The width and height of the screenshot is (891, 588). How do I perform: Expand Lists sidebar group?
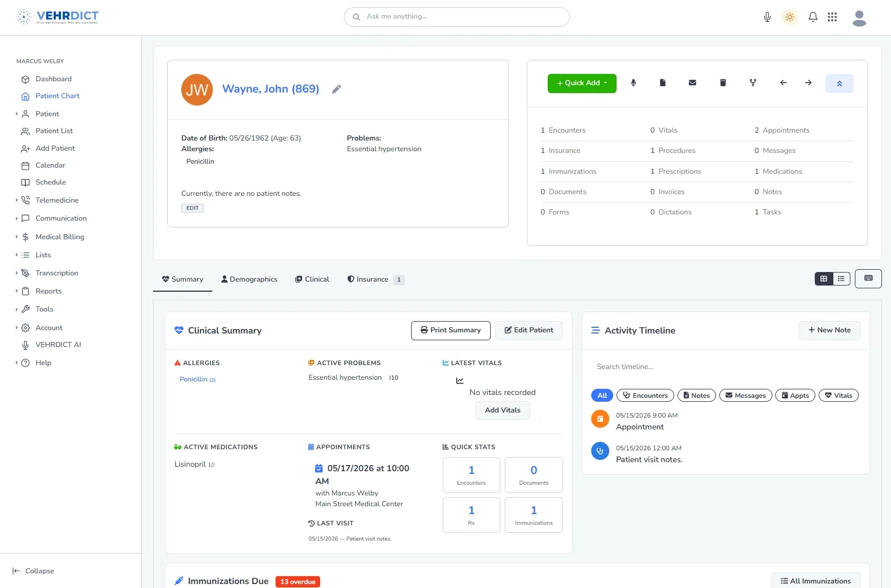click(43, 255)
